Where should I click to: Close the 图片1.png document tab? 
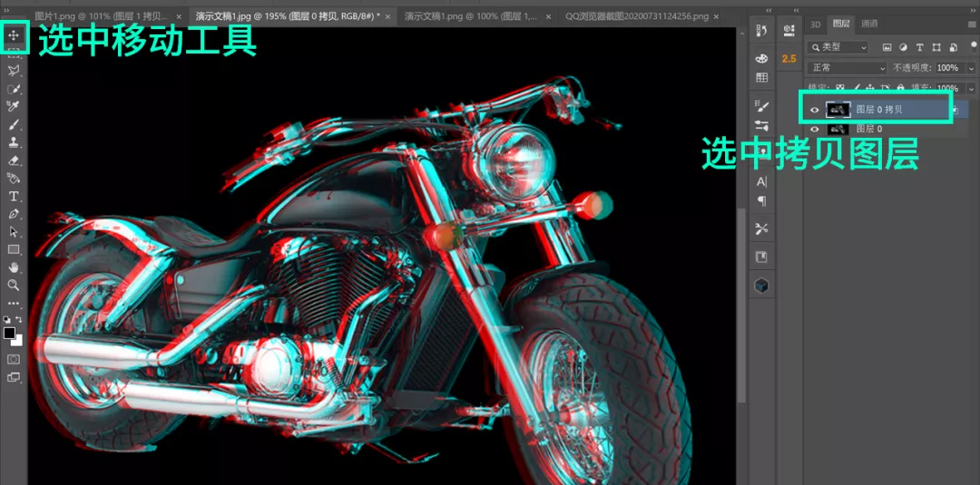pos(180,17)
